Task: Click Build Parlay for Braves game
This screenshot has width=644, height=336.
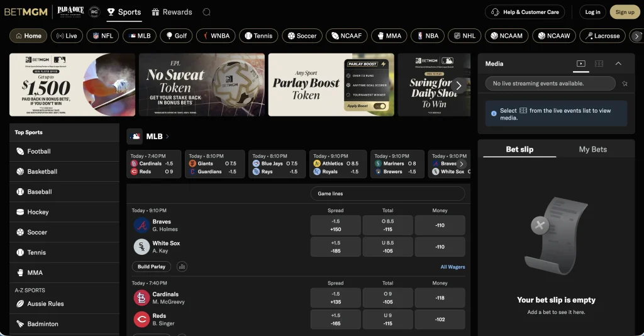Action: pyautogui.click(x=152, y=267)
